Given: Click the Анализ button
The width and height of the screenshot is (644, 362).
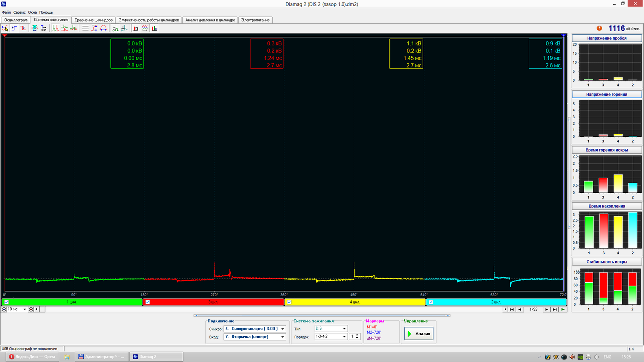Looking at the screenshot, I should [x=419, y=333].
